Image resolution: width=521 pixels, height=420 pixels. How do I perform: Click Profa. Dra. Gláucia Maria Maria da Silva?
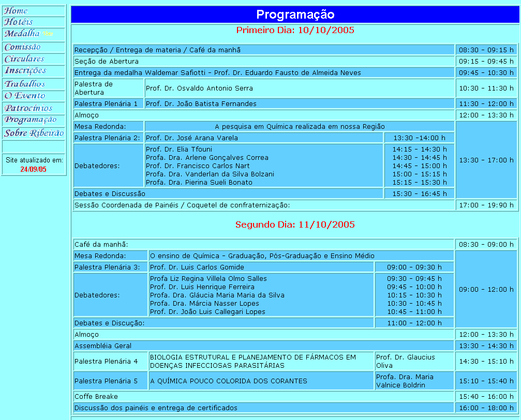[217, 295]
